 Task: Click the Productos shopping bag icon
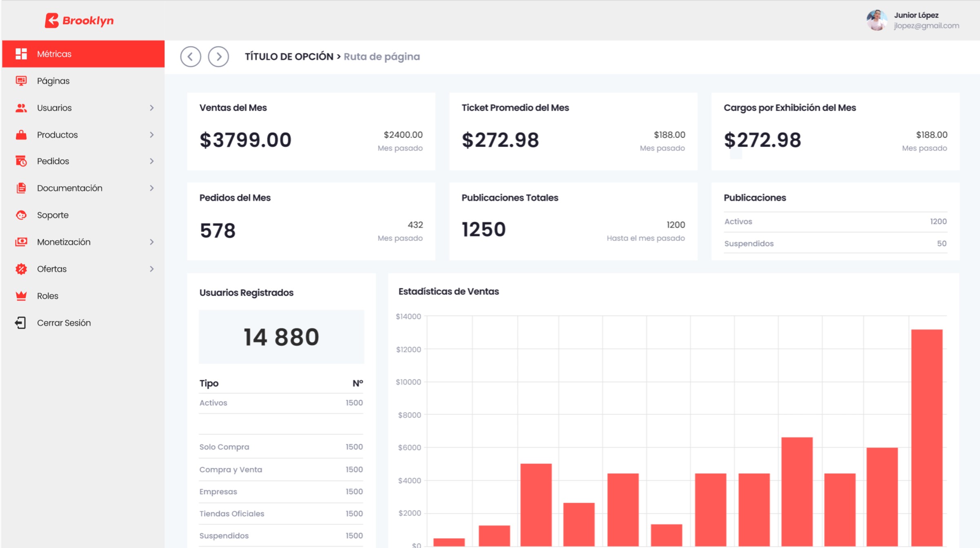[x=21, y=135]
